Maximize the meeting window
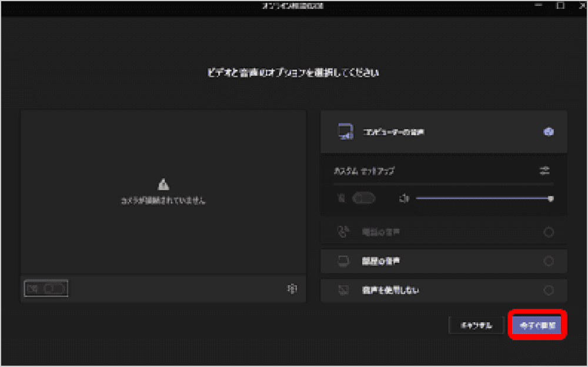This screenshot has width=588, height=367. (560, 5)
